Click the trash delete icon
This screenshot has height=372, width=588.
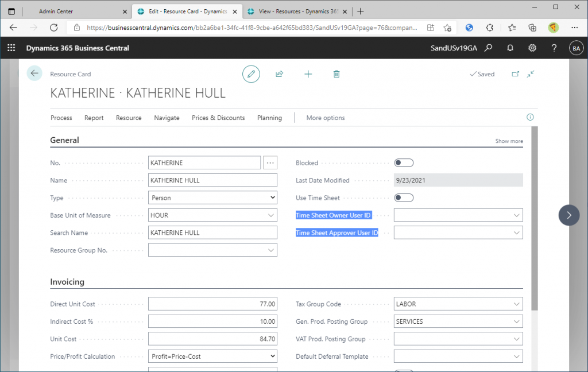coord(336,74)
